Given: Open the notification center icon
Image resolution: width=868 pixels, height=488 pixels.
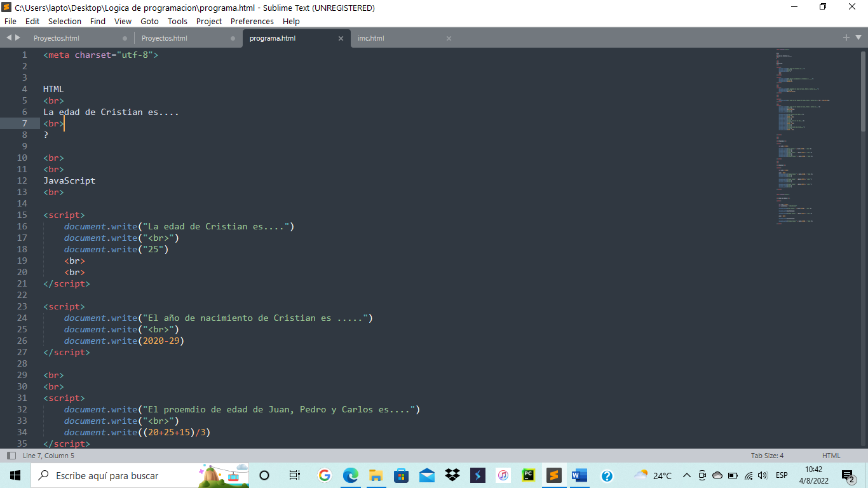Looking at the screenshot, I should tap(849, 475).
